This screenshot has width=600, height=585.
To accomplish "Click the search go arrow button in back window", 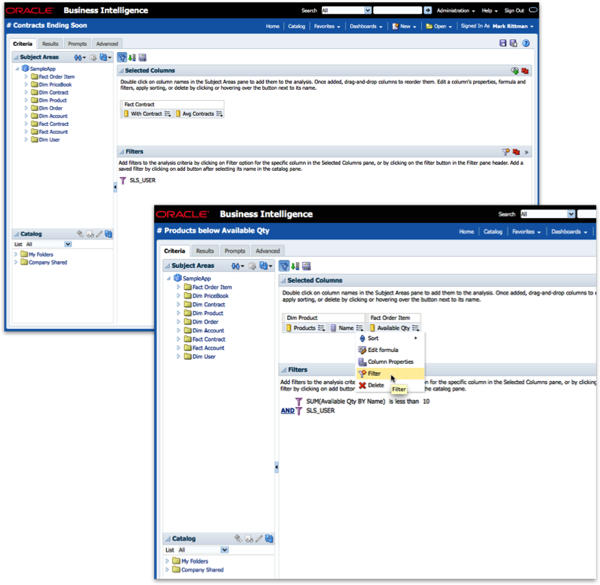I will click(428, 10).
